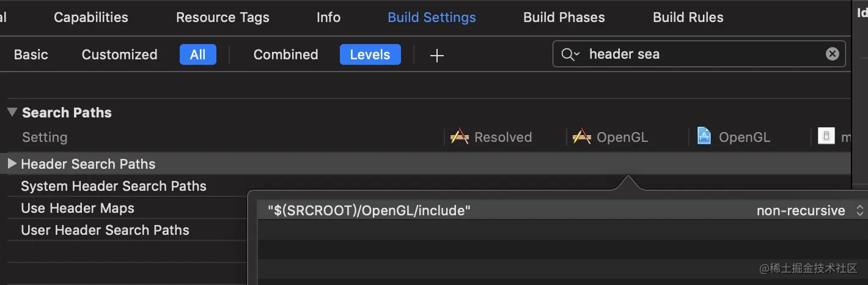Click the OpenGL target column icon
Screen dimensions: 868x285
pyautogui.click(x=581, y=137)
